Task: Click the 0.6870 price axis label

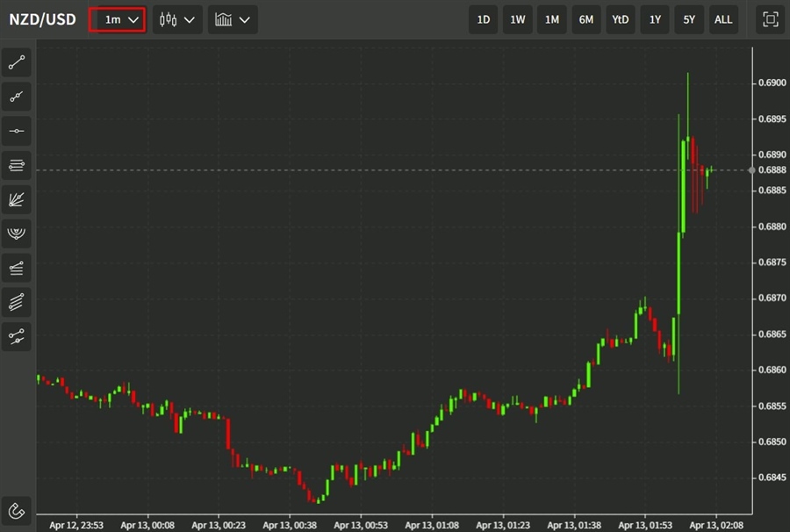Action: point(772,298)
